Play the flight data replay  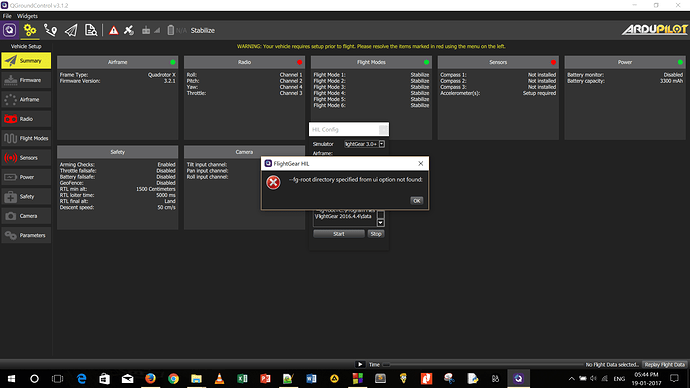pos(360,364)
